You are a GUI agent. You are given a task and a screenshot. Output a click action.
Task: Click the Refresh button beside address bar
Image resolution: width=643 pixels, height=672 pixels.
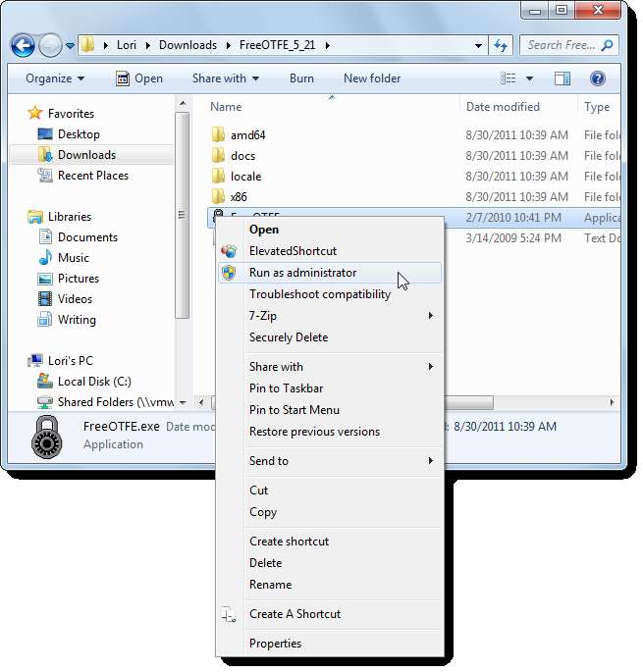(501, 45)
